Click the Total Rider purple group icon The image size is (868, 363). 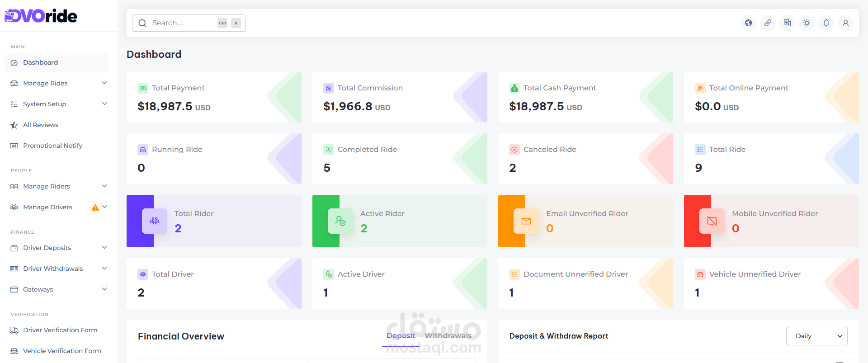coord(155,221)
